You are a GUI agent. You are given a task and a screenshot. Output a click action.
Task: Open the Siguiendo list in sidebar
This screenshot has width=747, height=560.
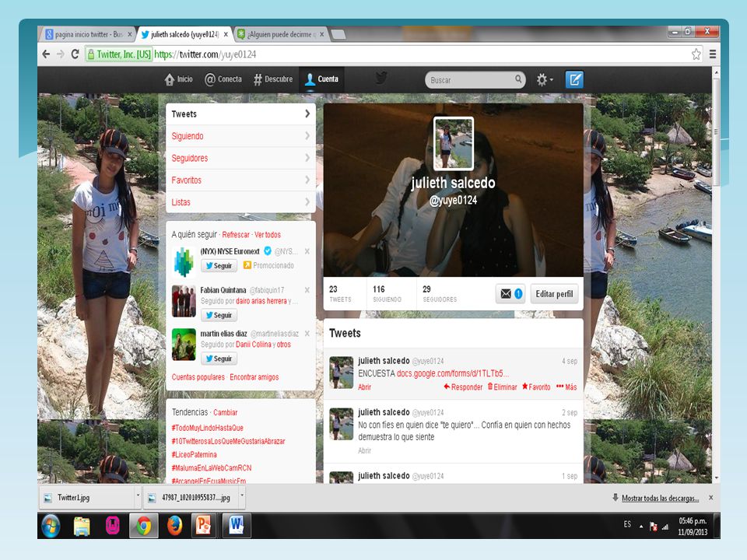(x=240, y=136)
